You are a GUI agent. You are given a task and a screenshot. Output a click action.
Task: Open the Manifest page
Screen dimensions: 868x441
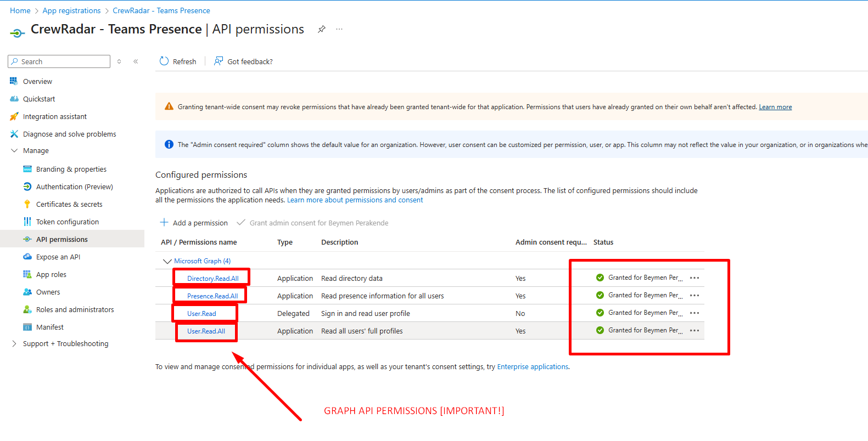click(x=50, y=327)
